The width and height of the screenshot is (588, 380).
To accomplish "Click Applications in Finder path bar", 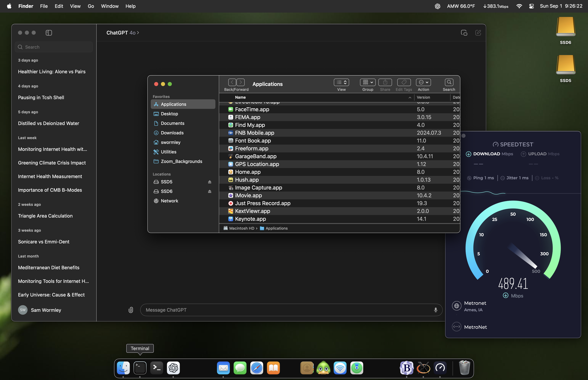I will [274, 228].
